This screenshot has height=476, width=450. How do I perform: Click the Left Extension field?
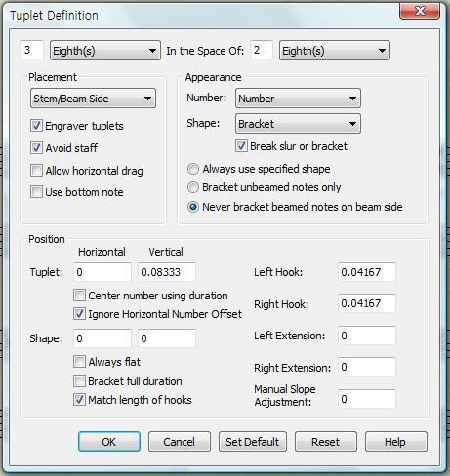(x=367, y=336)
